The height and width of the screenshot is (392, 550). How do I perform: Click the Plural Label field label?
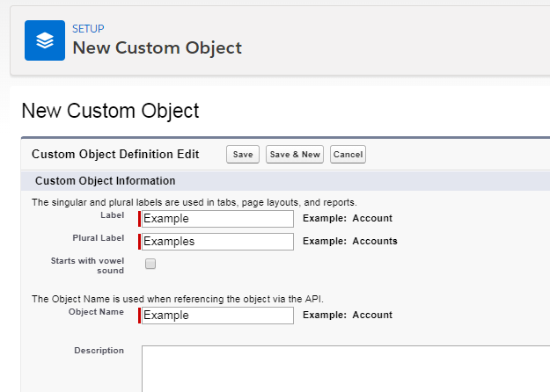[x=99, y=238]
